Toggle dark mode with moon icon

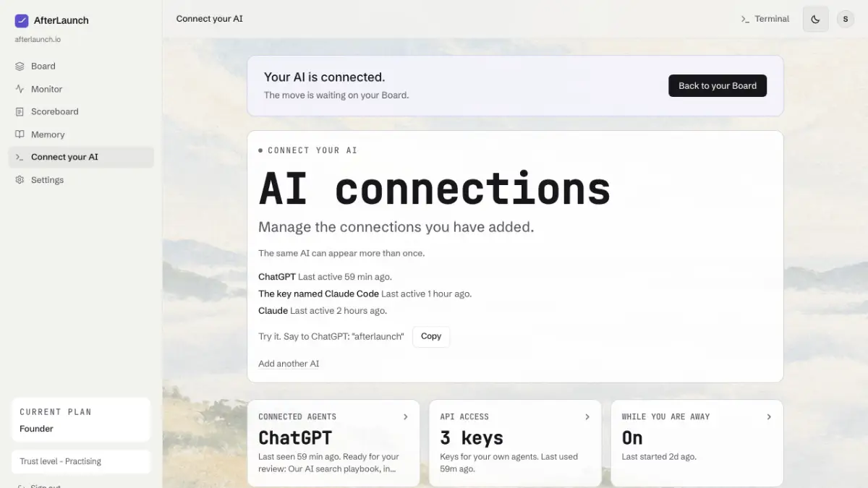coord(815,19)
